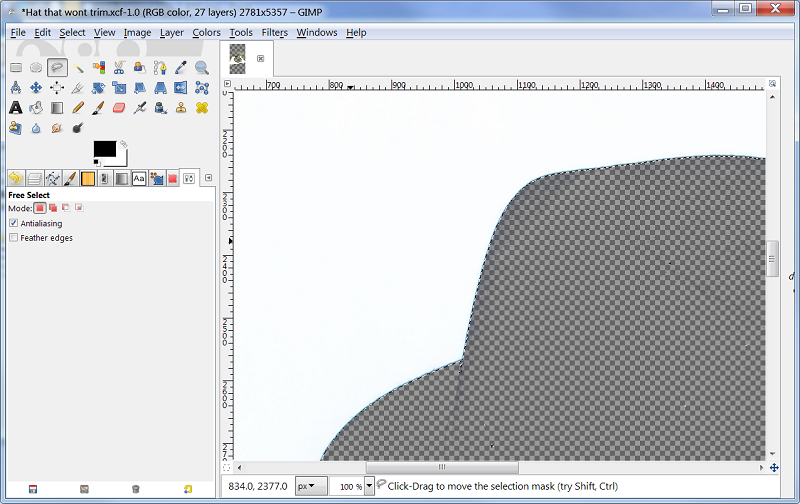Toggle Quick Mask at canvas bottom-left corner
The height and width of the screenshot is (504, 800).
(227, 467)
